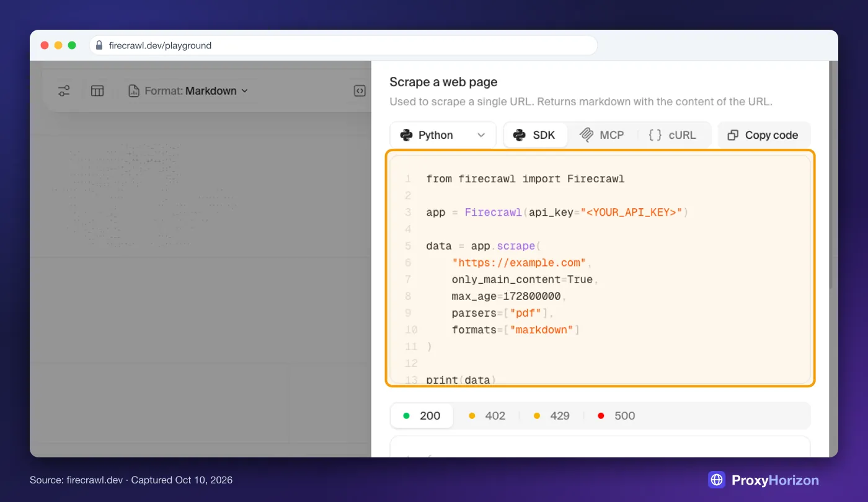Click the code view icon in toolbar
Image resolution: width=868 pixels, height=502 pixels.
coord(360,91)
